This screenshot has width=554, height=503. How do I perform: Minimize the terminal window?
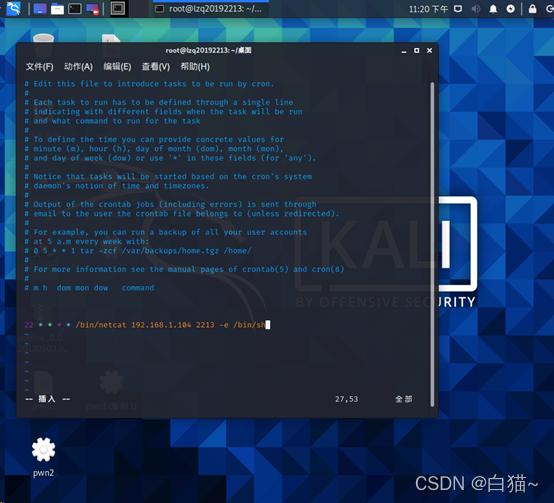[x=404, y=51]
